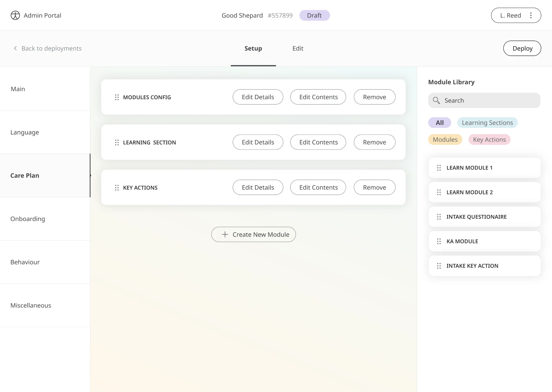Screen dimensions: 552x392
Task: Filter library by Key Actions chip
Action: [x=489, y=140]
